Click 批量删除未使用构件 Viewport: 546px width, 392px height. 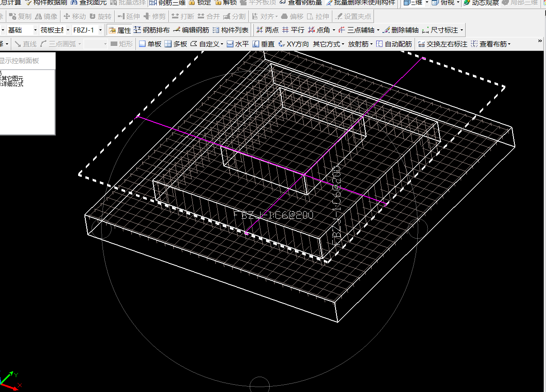point(360,2)
